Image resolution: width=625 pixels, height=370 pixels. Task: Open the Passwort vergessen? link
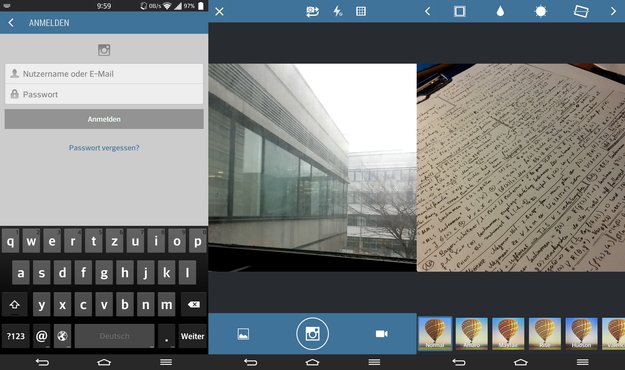[x=104, y=148]
